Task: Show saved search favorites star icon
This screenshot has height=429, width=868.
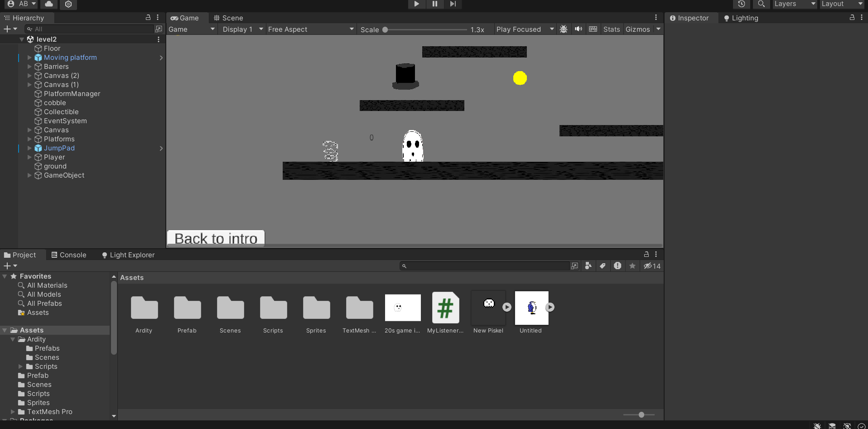Action: 632,266
